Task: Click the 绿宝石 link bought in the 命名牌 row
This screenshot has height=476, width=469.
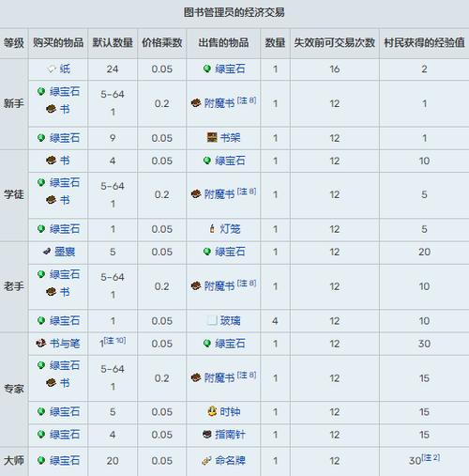Action: pyautogui.click(x=65, y=460)
